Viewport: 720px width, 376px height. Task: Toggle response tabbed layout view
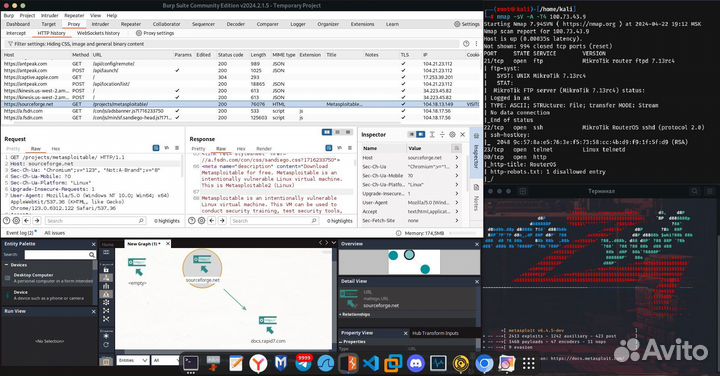pyautogui.click(x=348, y=132)
